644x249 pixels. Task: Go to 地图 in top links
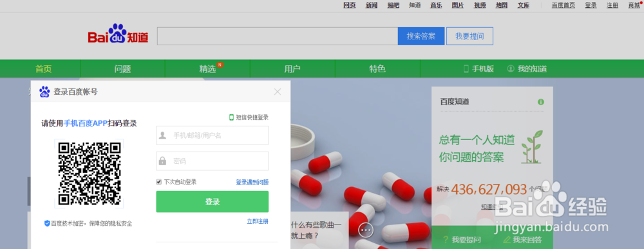click(502, 5)
